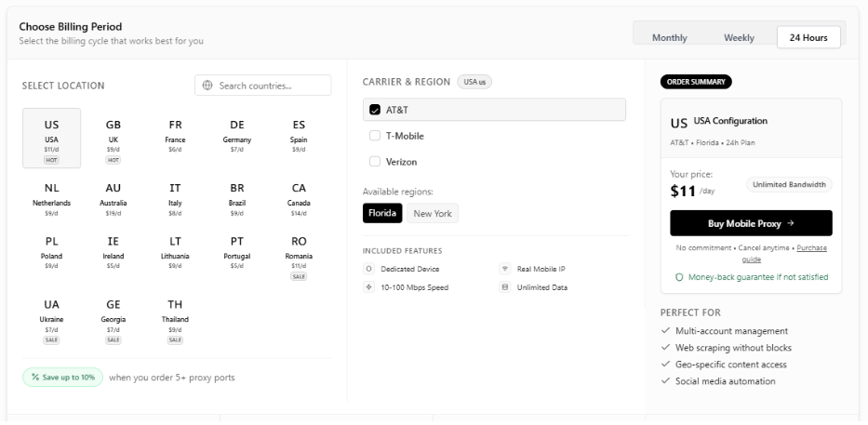
Task: Switch to Monthly billing period
Action: [x=669, y=37]
